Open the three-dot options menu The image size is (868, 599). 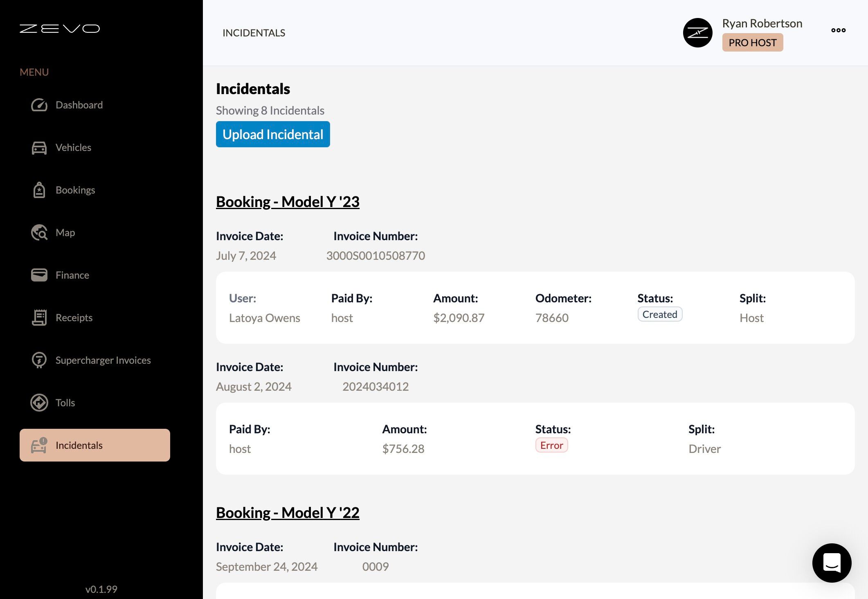click(838, 30)
